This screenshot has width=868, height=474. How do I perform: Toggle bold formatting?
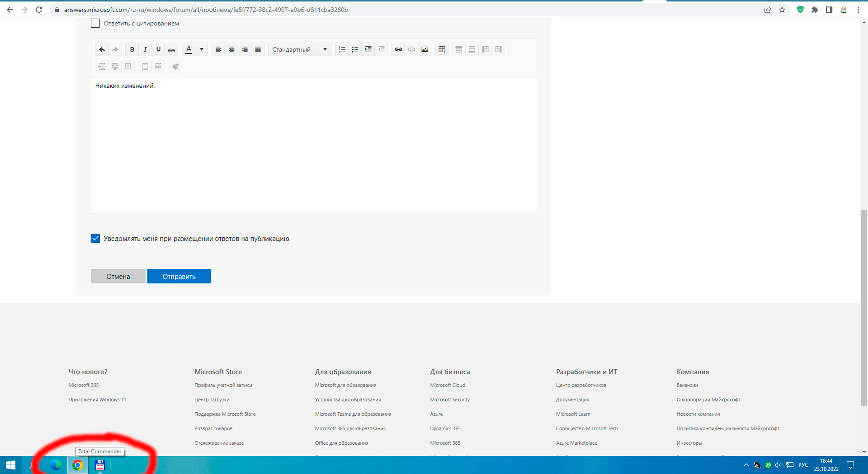point(132,49)
